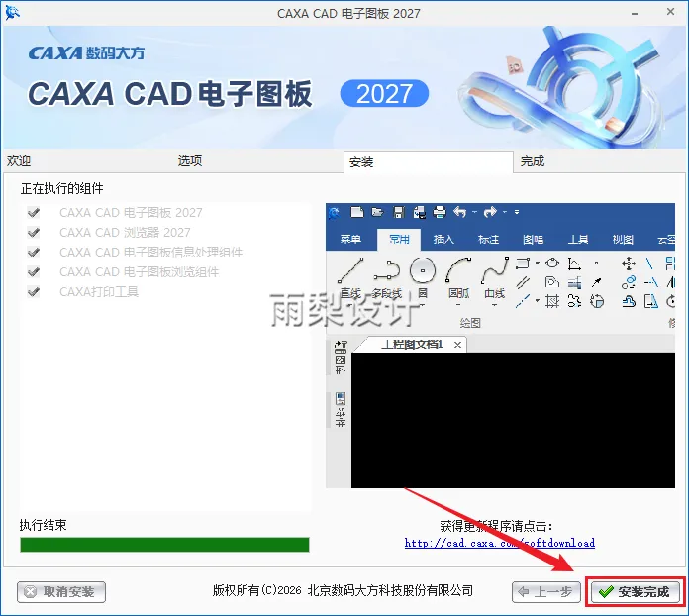Toggle the CAXA打印工具 checkbox
The width and height of the screenshot is (689, 616).
(34, 292)
